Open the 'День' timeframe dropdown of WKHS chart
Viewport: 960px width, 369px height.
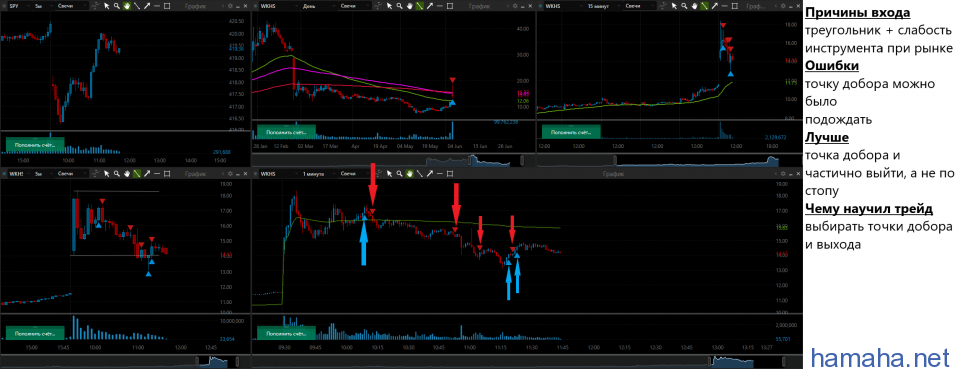tap(319, 6)
